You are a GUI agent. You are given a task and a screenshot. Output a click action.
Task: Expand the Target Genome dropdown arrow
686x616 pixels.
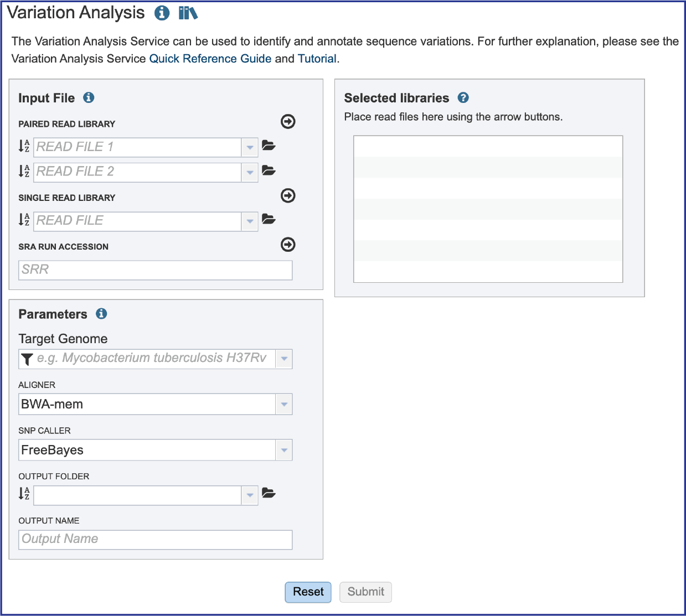(x=284, y=359)
